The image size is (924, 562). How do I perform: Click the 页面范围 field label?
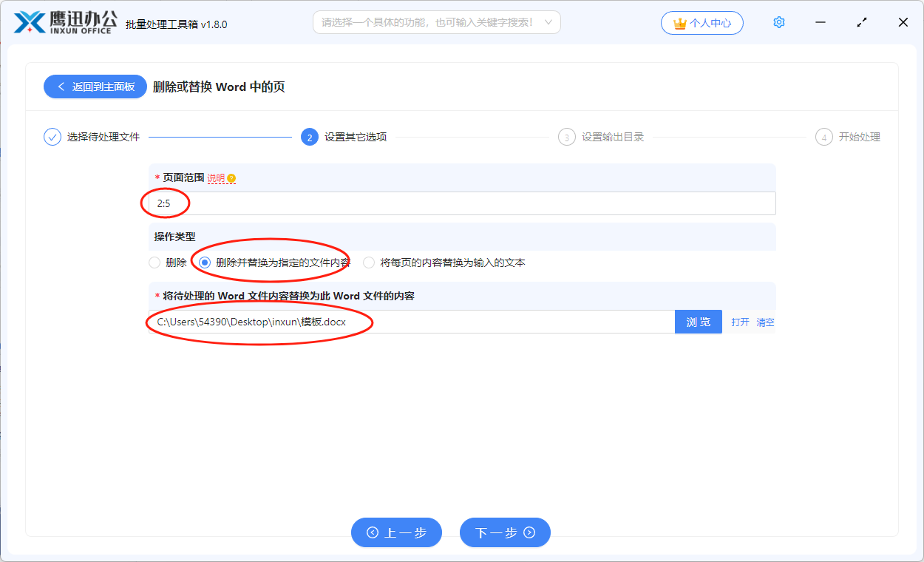pyautogui.click(x=183, y=178)
